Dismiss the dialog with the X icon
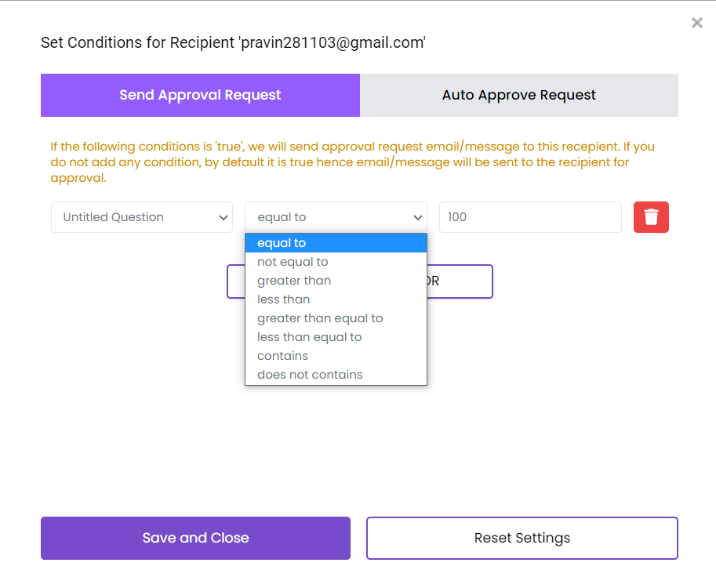 coord(696,23)
